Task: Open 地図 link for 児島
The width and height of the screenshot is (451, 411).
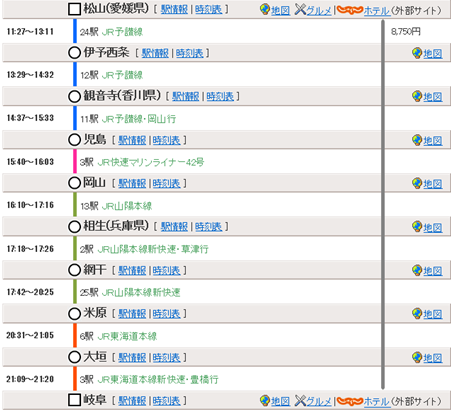Action: pos(433,141)
